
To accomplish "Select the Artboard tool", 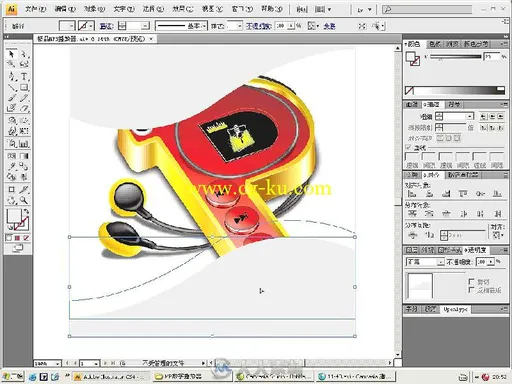I will coord(12,189).
